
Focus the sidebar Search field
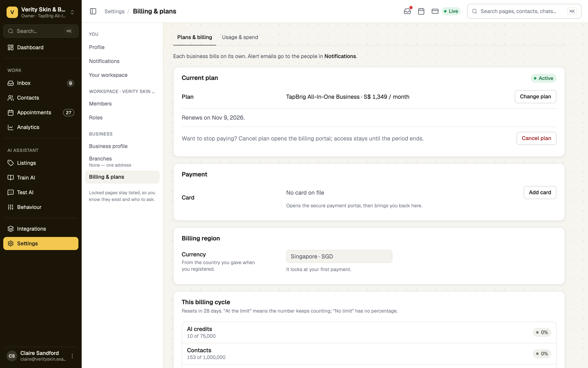coord(41,31)
